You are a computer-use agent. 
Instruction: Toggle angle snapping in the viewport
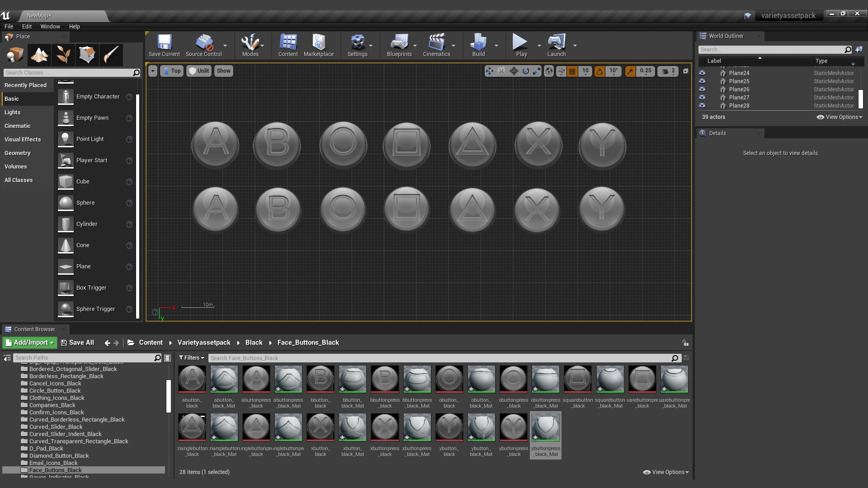click(600, 71)
